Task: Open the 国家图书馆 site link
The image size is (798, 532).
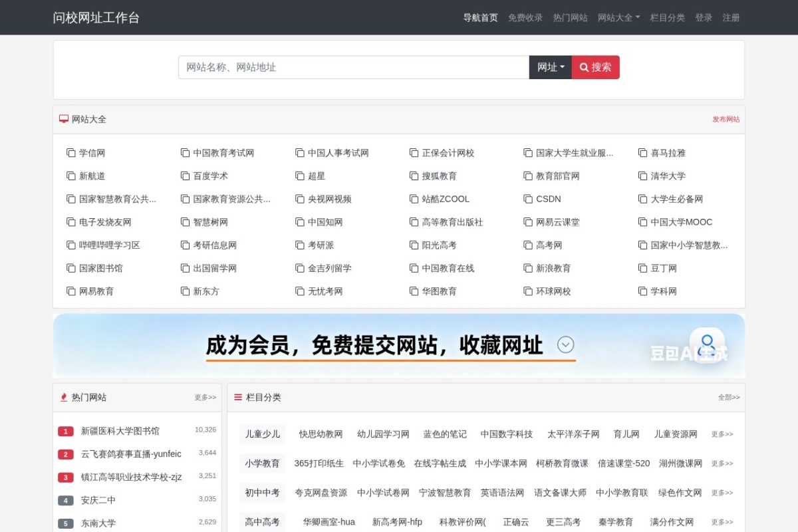Action: pyautogui.click(x=101, y=269)
